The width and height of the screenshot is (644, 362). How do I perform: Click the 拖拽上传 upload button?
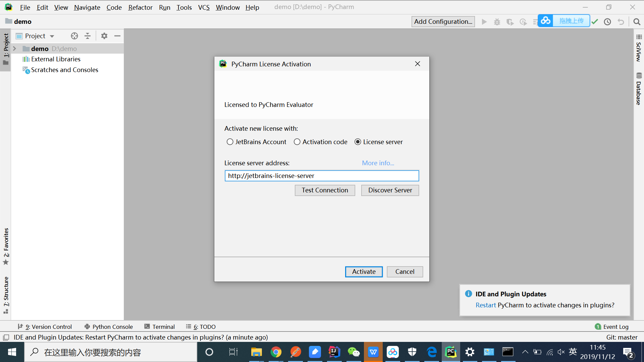(571, 21)
